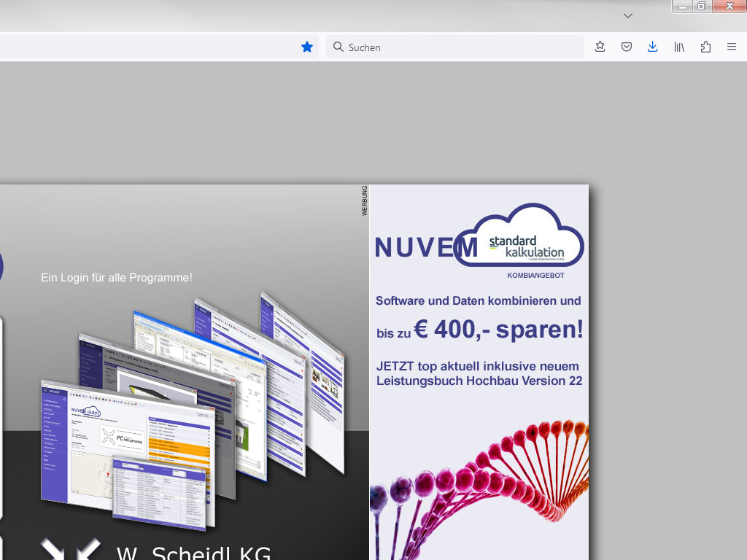Viewport: 747px width, 560px height.
Task: Open the bookmarks star-tray toolbar icon
Action: [600, 47]
